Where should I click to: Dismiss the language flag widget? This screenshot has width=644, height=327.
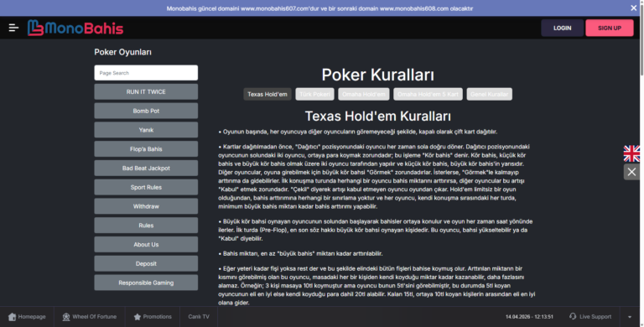(x=631, y=172)
